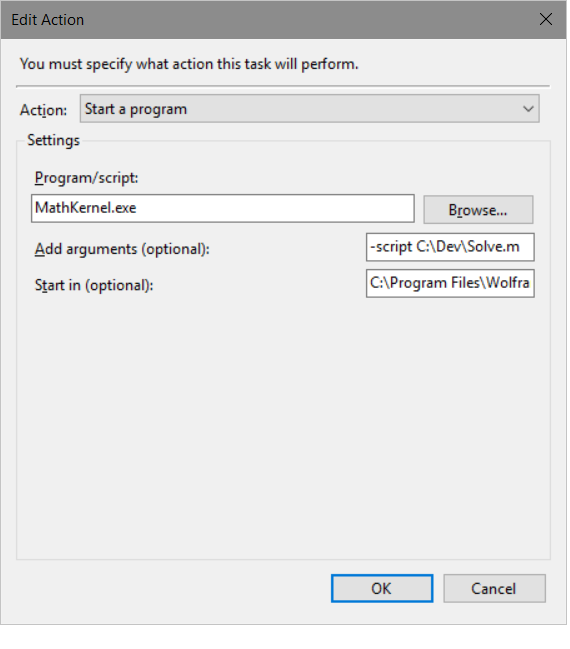This screenshot has height=649, width=570.
Task: Confirm the action with the OK button
Action: pyautogui.click(x=382, y=588)
